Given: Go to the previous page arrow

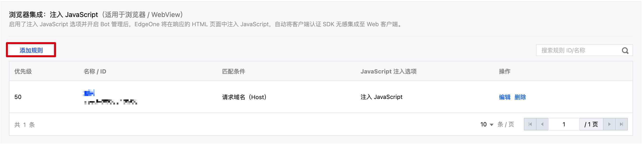Looking at the screenshot, I should (542, 124).
